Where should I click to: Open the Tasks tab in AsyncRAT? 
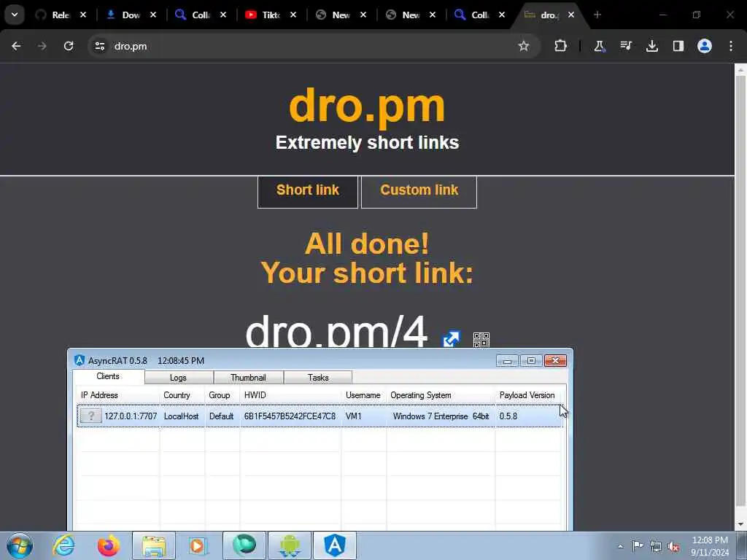pos(318,378)
